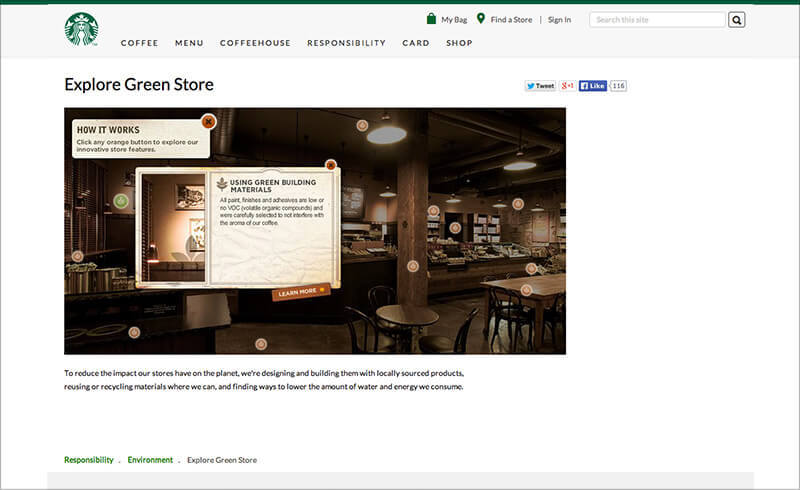Close the How It Works panel
The image size is (800, 490).
pyautogui.click(x=208, y=122)
